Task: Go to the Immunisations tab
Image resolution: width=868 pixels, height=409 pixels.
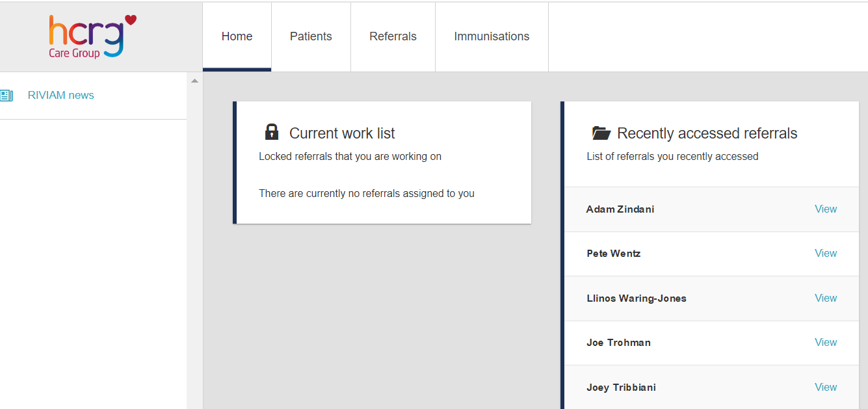Action: click(x=492, y=36)
